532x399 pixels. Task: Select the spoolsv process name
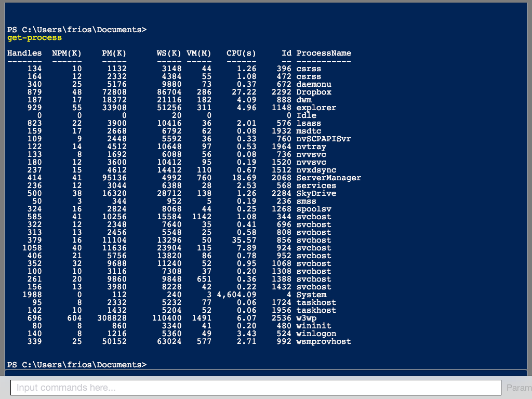click(x=314, y=209)
